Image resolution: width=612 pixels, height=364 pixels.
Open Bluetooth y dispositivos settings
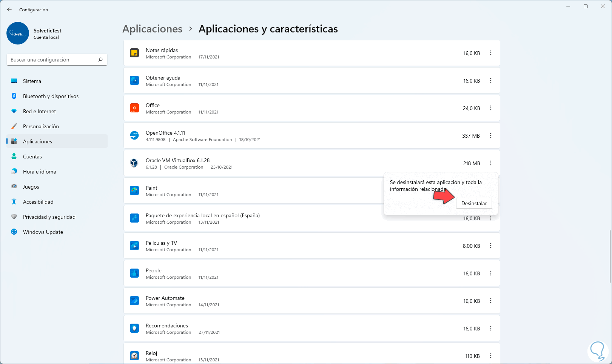[57, 96]
